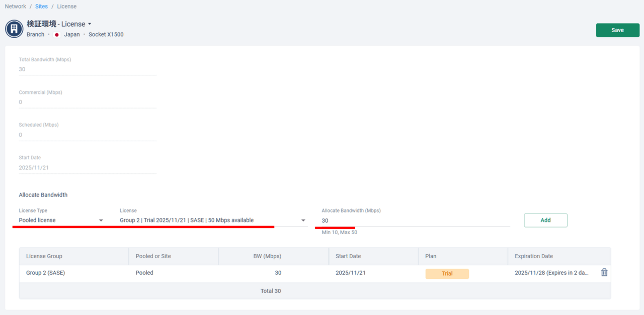Select the Group 2 (SASE) table cell
Image resolution: width=644 pixels, height=315 pixels.
[x=45, y=273]
